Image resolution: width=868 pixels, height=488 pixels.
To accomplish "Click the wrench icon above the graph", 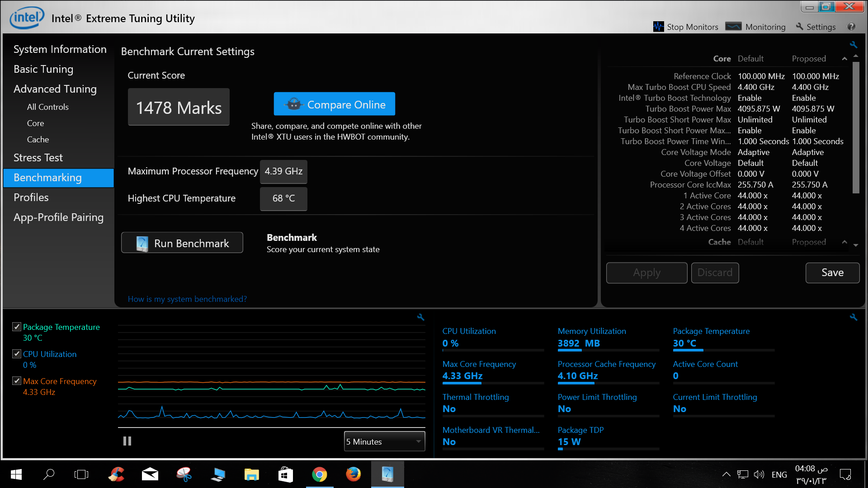I will pyautogui.click(x=420, y=317).
